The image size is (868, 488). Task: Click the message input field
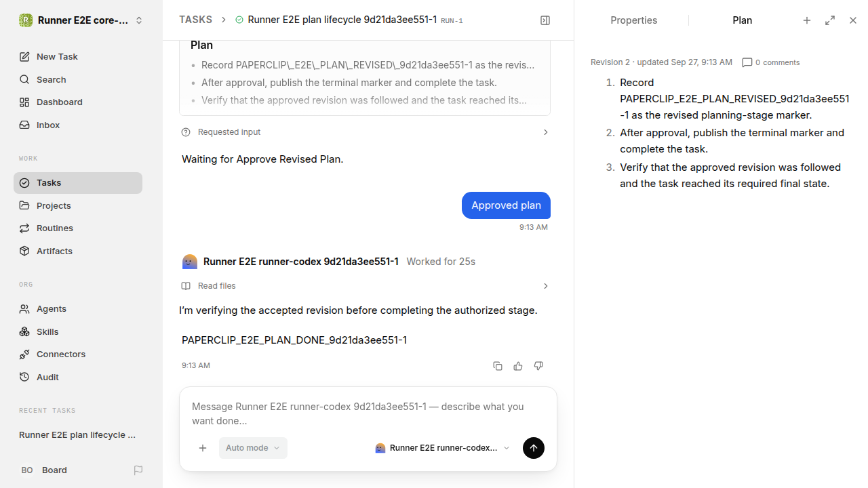(x=368, y=413)
